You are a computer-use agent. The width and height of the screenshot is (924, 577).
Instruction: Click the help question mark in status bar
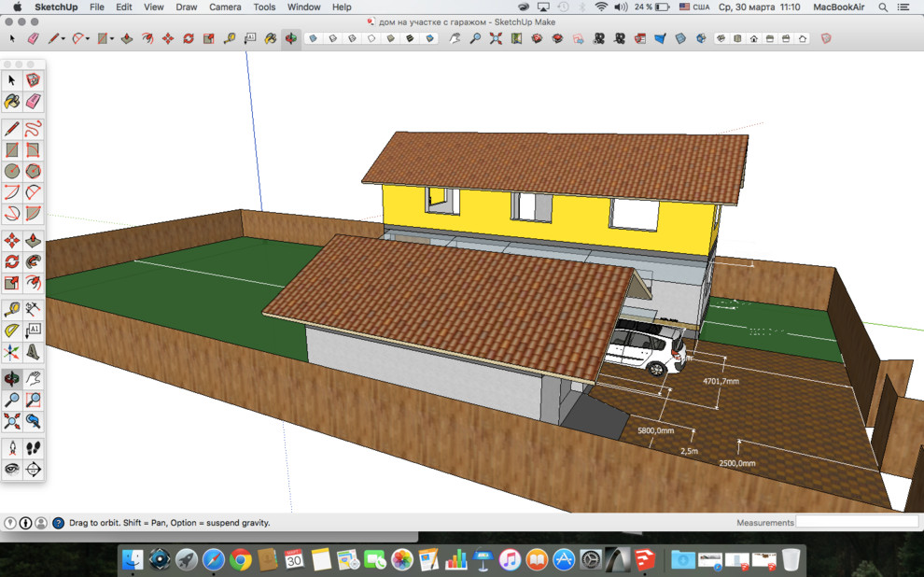coord(58,523)
